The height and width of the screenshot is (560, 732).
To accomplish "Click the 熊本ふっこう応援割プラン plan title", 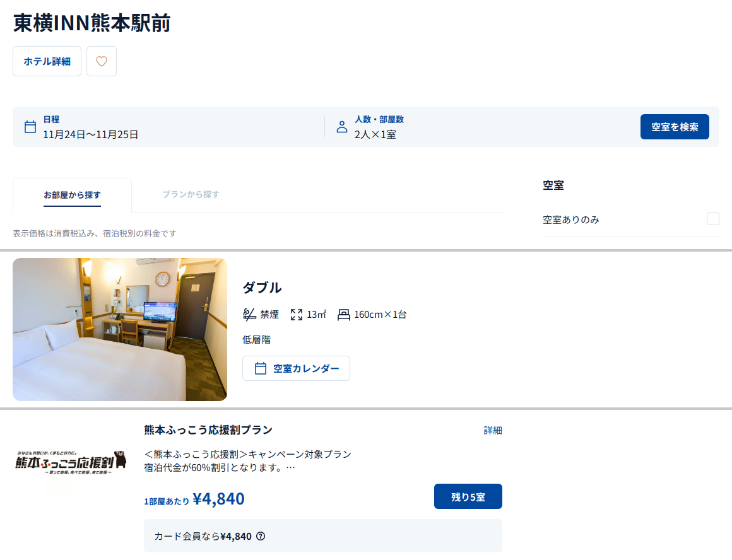I will (x=208, y=430).
